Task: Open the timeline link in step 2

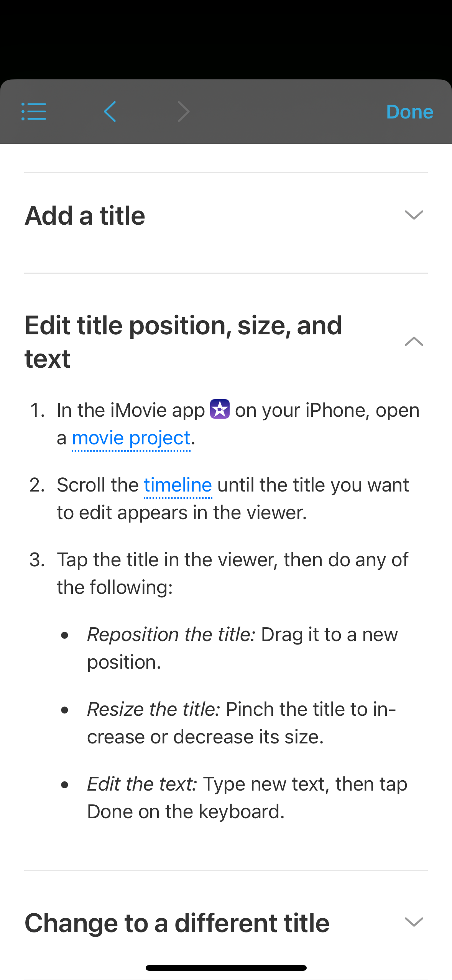Action: coord(177,485)
